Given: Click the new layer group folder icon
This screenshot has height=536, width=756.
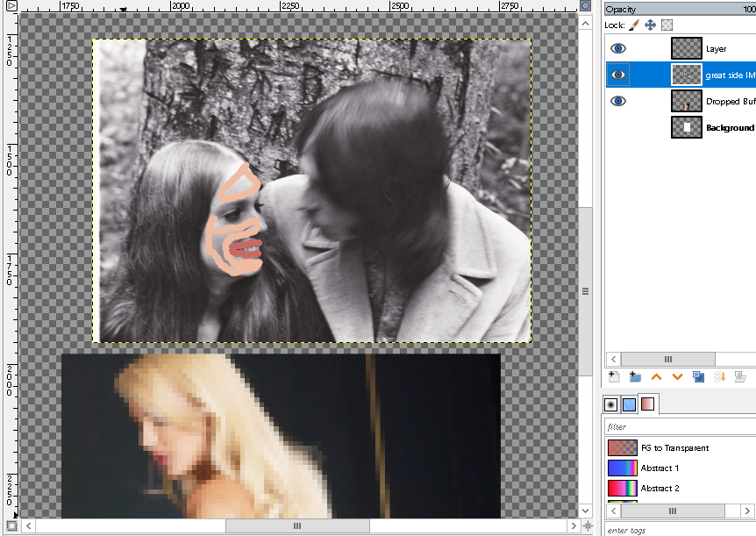Looking at the screenshot, I should point(635,376).
